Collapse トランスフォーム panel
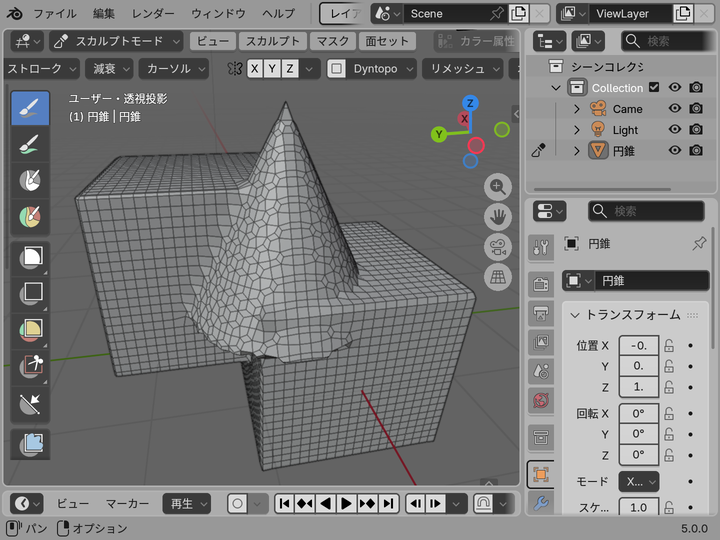This screenshot has width=720, height=540. pyautogui.click(x=574, y=315)
